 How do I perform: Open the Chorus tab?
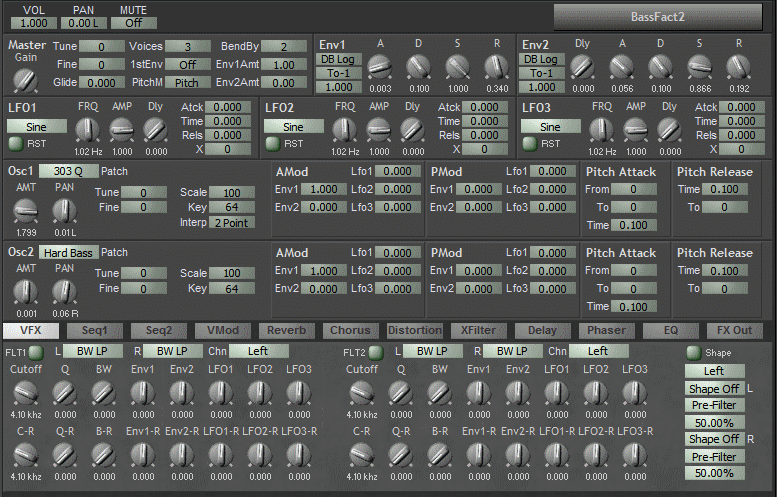(350, 331)
